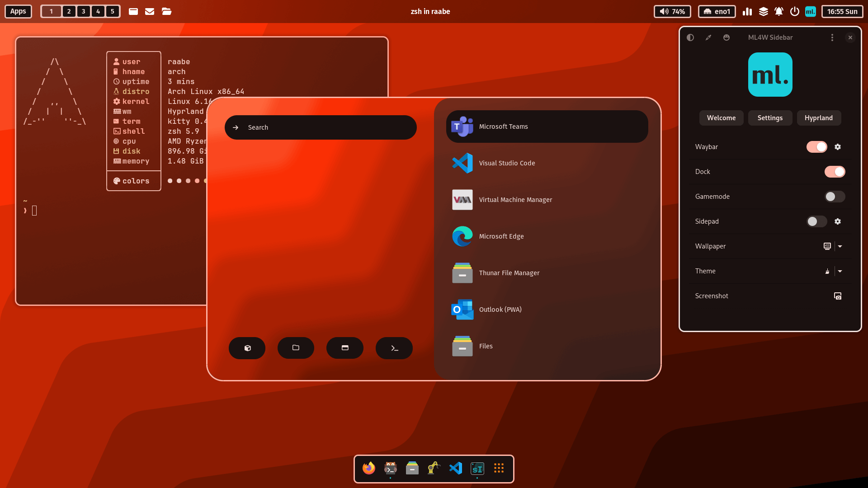Viewport: 868px width, 488px height.
Task: Launch Microsoft Teams from the app list
Action: coord(547,127)
